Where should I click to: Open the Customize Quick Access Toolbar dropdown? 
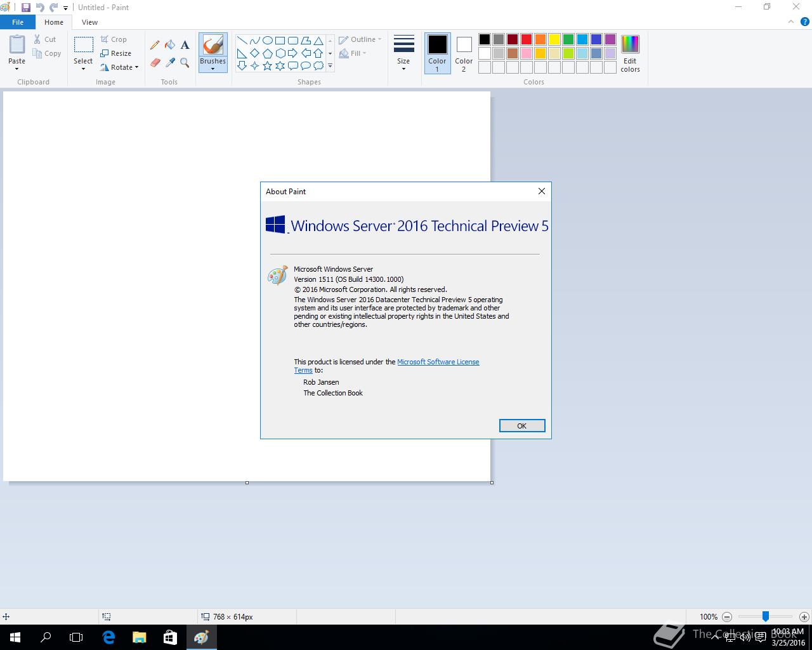coord(65,8)
